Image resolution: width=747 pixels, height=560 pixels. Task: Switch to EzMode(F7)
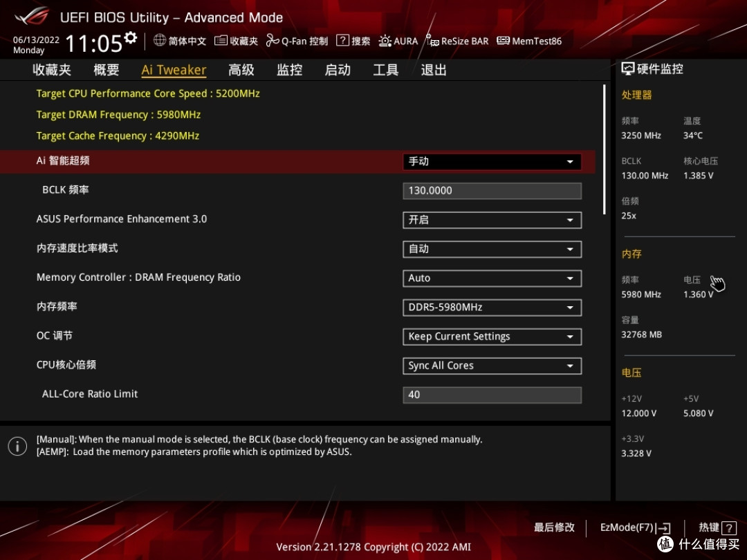coord(635,528)
